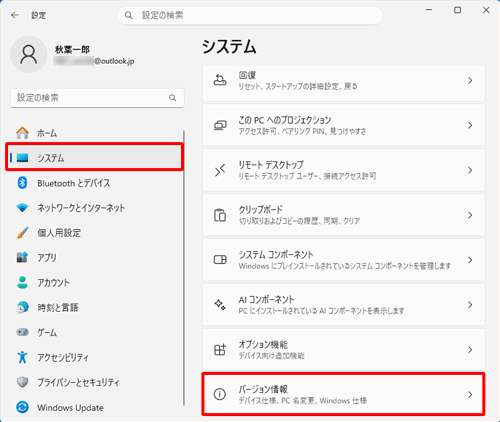Click the Bluetooth icon in sidebar
The width and height of the screenshot is (500, 422).
(22, 183)
